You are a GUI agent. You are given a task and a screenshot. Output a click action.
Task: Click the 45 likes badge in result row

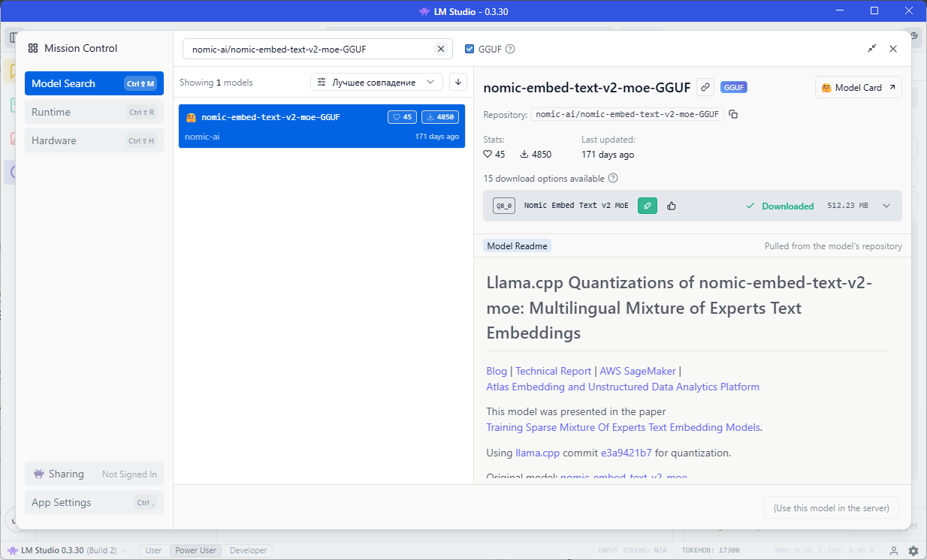[402, 117]
